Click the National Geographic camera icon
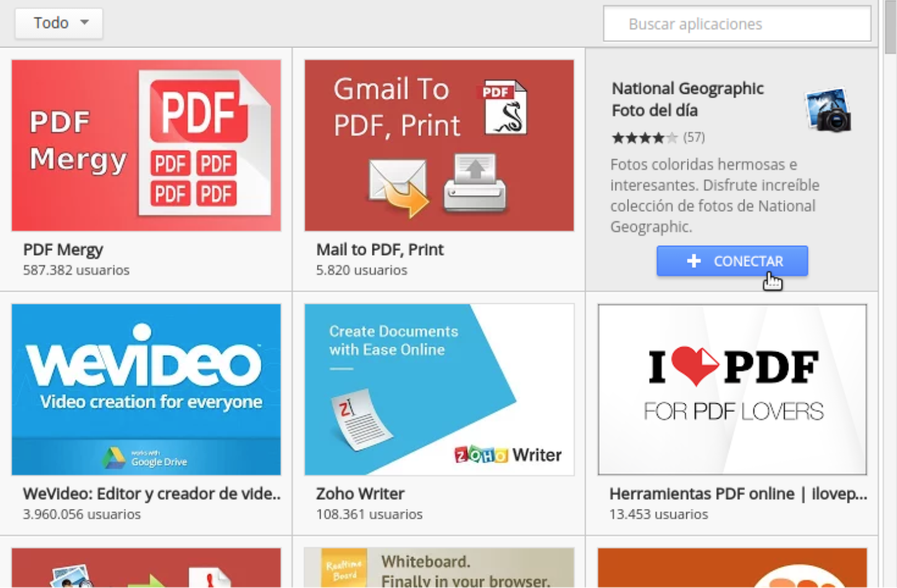The width and height of the screenshot is (897, 588). [x=829, y=110]
